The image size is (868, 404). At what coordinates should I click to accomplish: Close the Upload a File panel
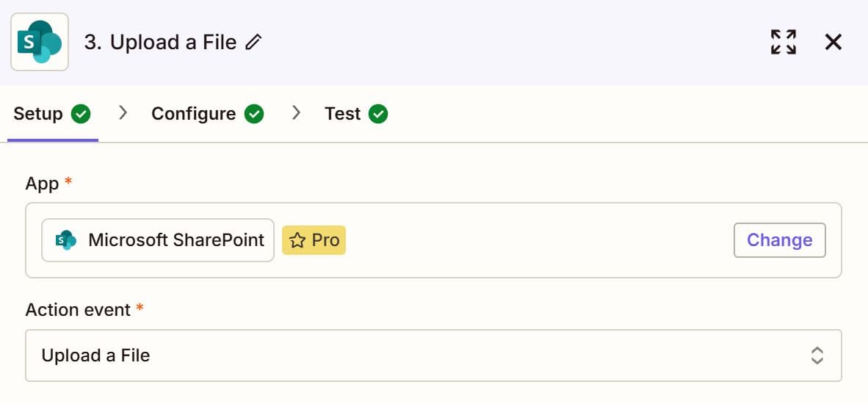833,42
